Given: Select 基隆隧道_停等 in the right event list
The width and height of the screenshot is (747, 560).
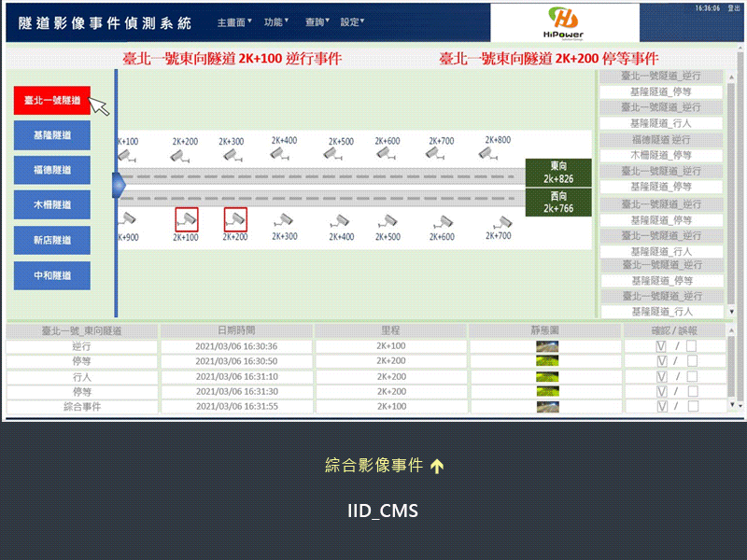Looking at the screenshot, I should (660, 92).
